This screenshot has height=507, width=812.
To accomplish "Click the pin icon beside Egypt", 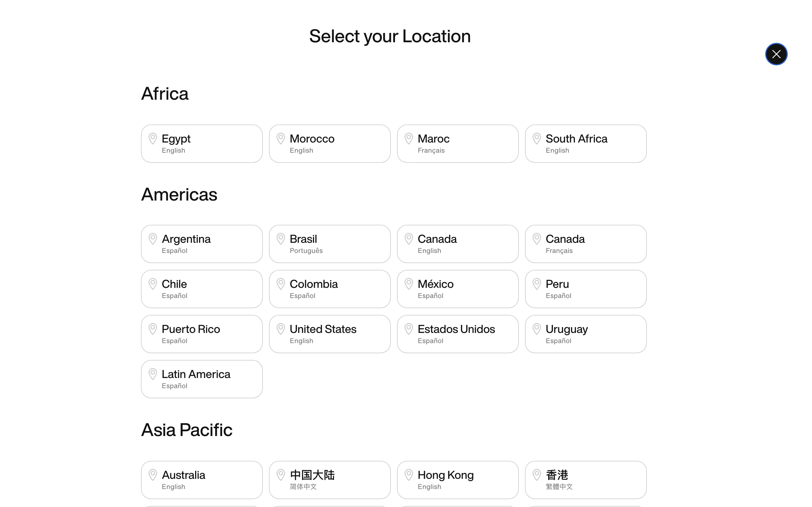I will pos(153,139).
